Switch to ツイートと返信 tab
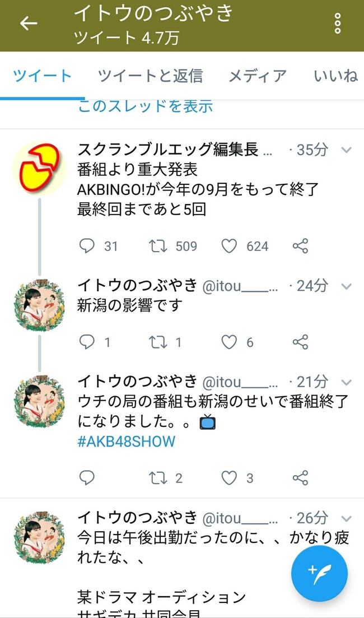 click(150, 76)
